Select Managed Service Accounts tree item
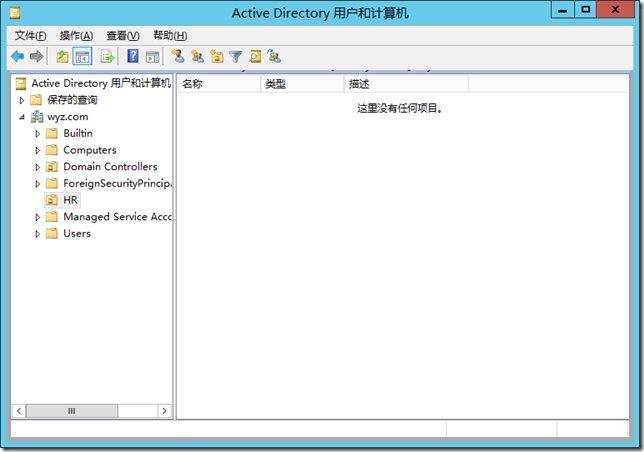This screenshot has width=644, height=452. 117,217
